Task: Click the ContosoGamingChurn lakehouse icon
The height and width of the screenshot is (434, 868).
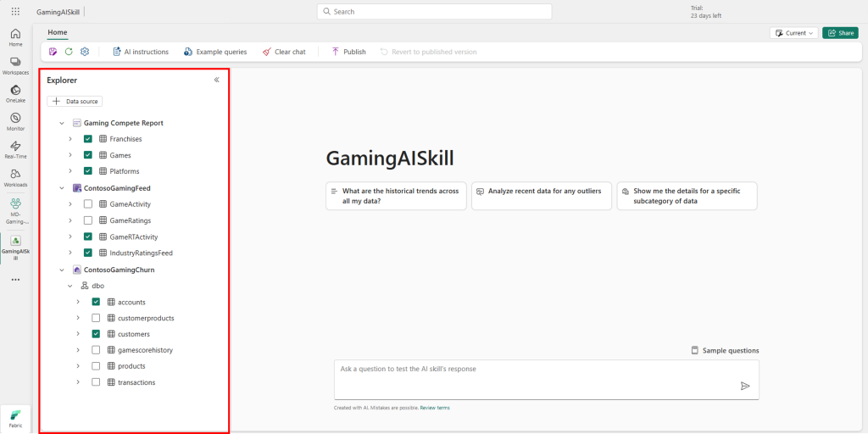Action: pyautogui.click(x=77, y=270)
